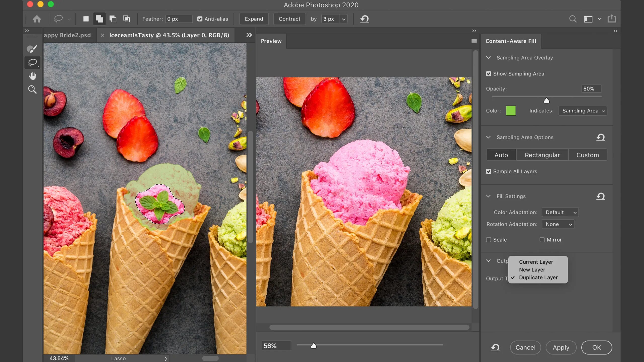The width and height of the screenshot is (644, 362).
Task: Select the Sampling Brush tool
Action: tap(32, 49)
